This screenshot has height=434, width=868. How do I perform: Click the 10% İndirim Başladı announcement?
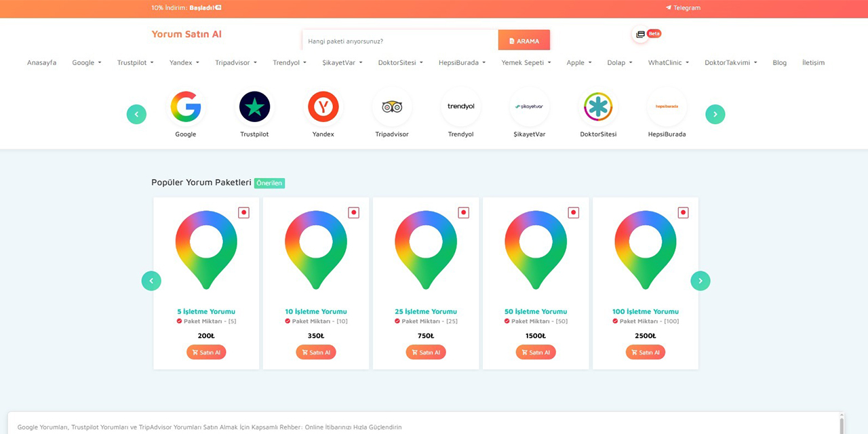click(186, 8)
